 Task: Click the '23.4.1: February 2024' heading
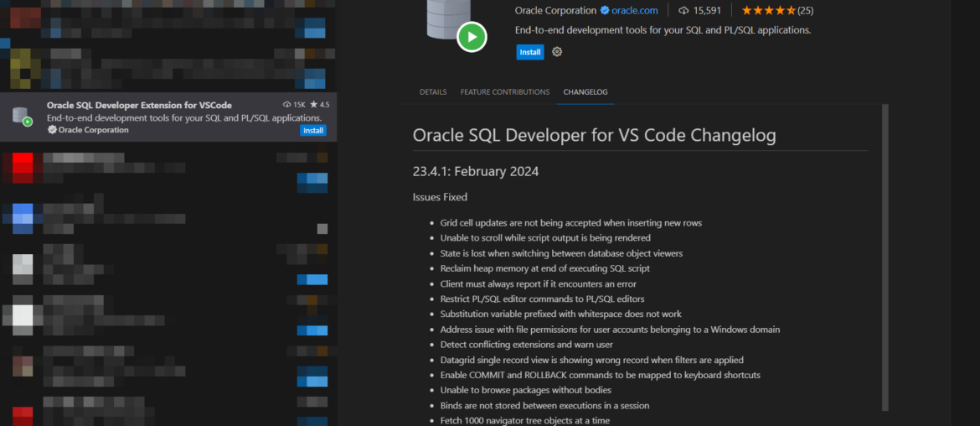(476, 171)
